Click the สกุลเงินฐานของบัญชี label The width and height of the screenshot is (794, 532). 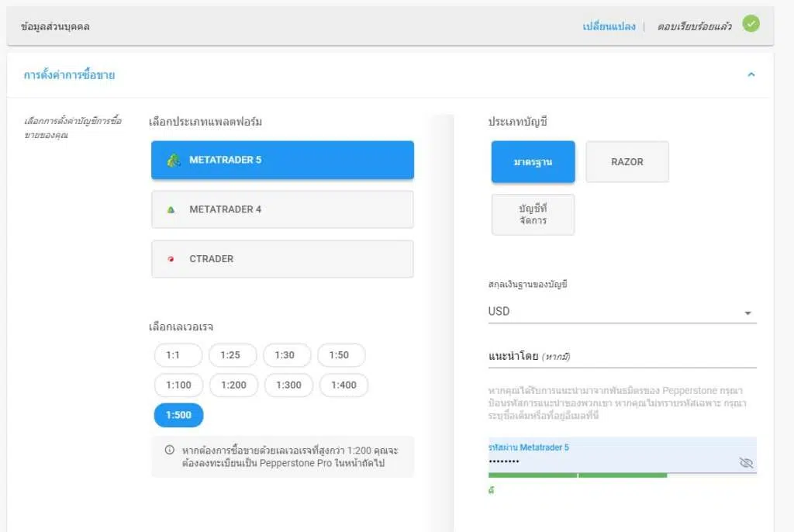tap(527, 285)
